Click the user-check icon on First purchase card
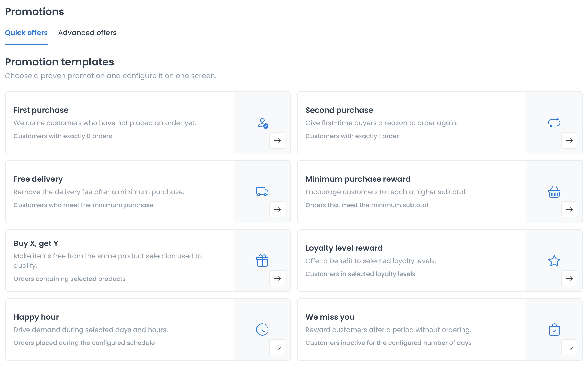The width and height of the screenshot is (588, 366). coord(263,123)
